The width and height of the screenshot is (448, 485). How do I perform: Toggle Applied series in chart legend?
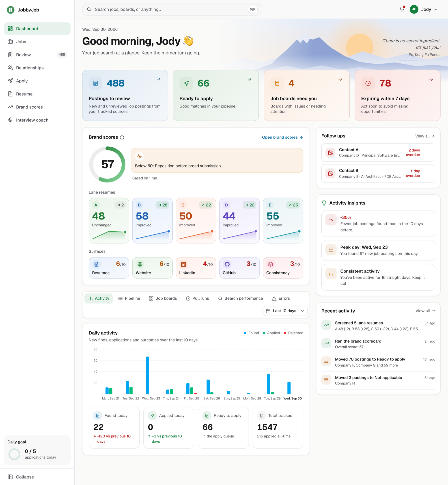point(271,333)
